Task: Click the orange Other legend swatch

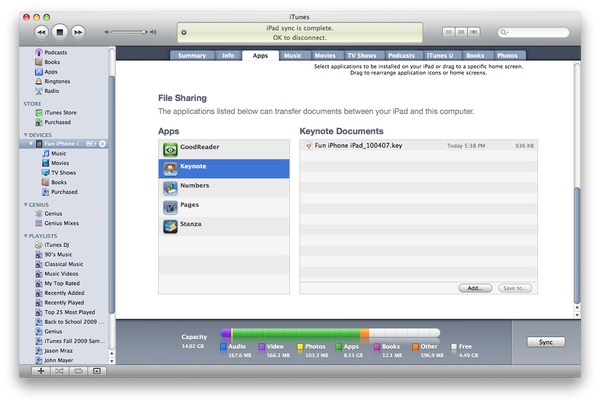Action: (415, 347)
